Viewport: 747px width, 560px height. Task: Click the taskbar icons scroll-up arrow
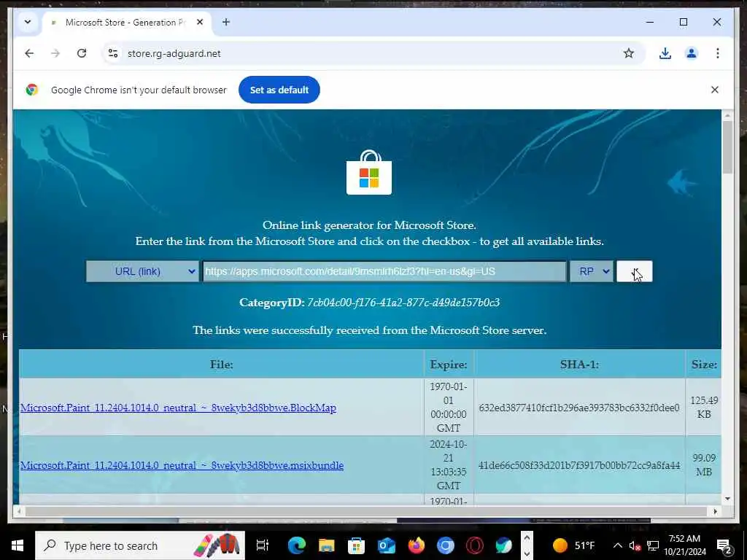(x=527, y=538)
